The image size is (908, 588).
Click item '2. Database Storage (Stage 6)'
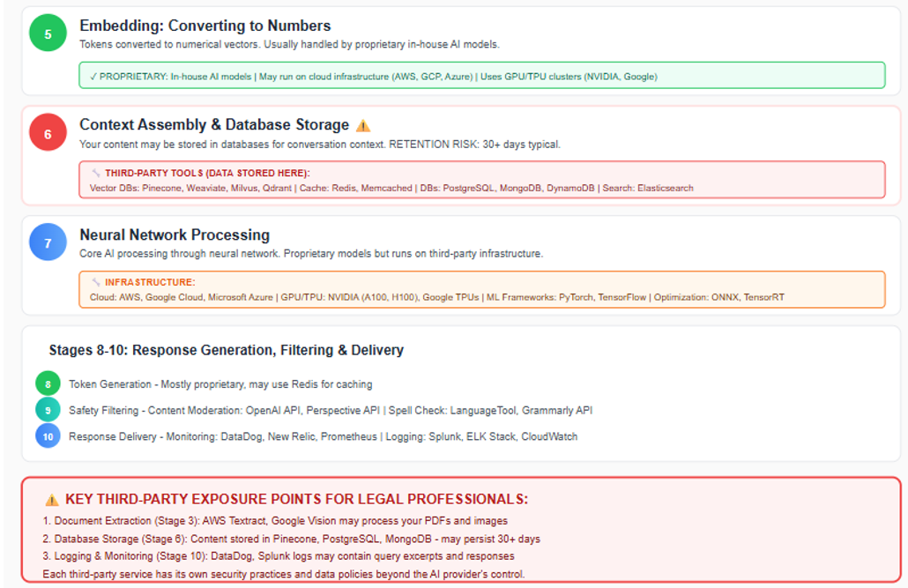[291, 539]
